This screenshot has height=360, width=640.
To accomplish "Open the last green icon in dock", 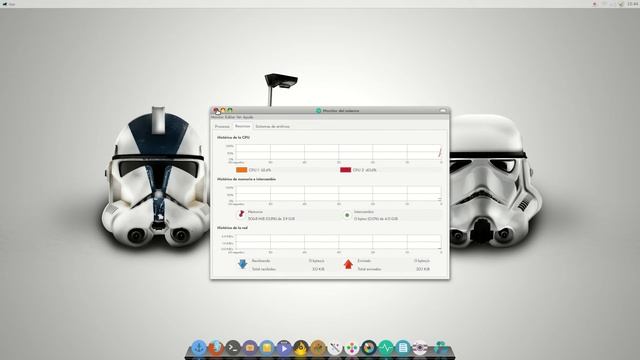I will click(440, 347).
